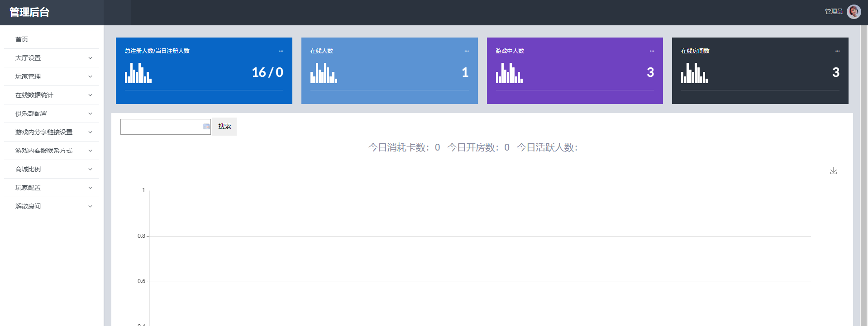The height and width of the screenshot is (326, 868).
Task: Open the ellipsis menu on 总注册人数 card
Action: pyautogui.click(x=281, y=51)
